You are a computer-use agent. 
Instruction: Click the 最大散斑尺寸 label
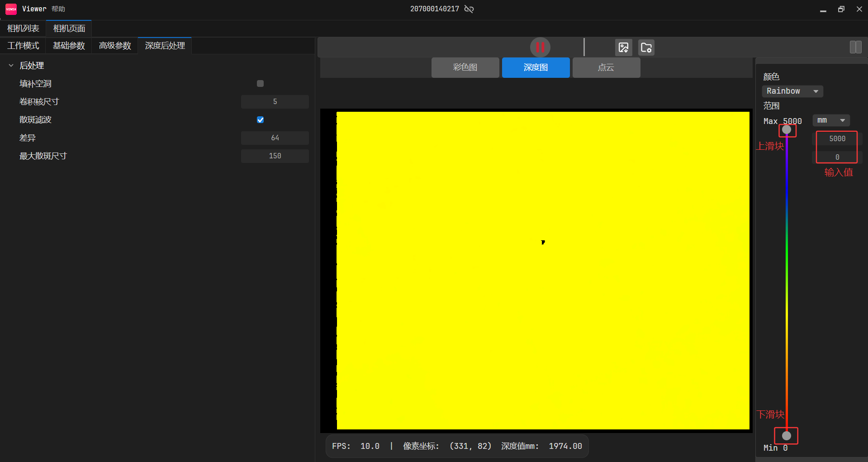pyautogui.click(x=43, y=156)
